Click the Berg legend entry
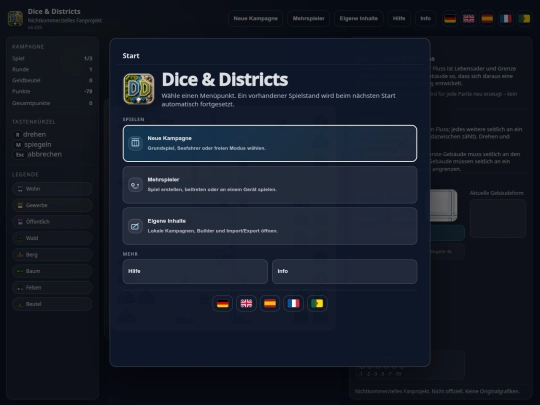Screen dimensions: 540x405 pyautogui.click(x=52, y=255)
